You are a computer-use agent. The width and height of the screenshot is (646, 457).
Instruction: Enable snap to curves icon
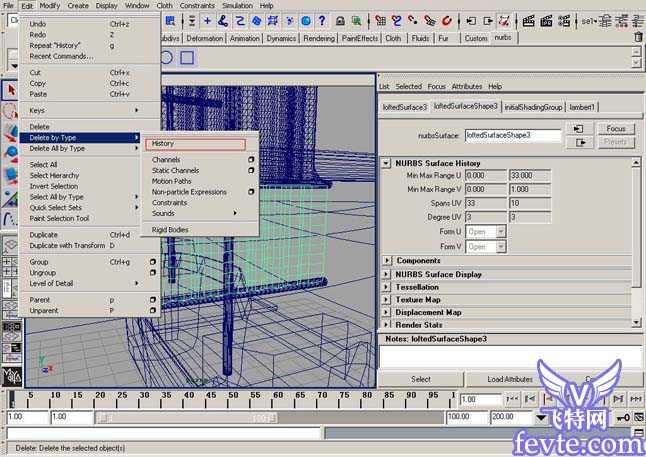(x=396, y=21)
